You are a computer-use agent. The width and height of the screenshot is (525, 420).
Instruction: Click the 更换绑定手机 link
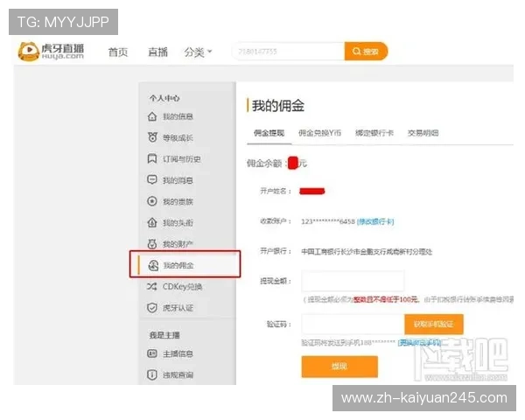[419, 343]
